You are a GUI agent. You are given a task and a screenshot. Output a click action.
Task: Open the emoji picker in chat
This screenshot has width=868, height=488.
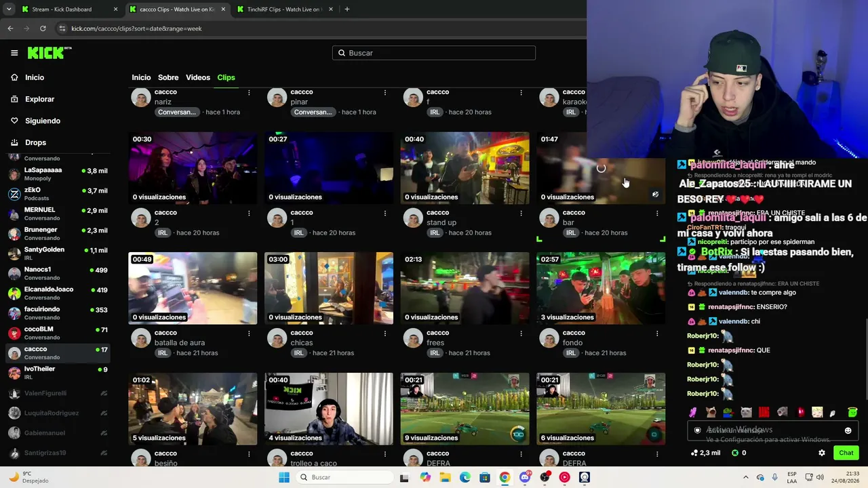(848, 430)
